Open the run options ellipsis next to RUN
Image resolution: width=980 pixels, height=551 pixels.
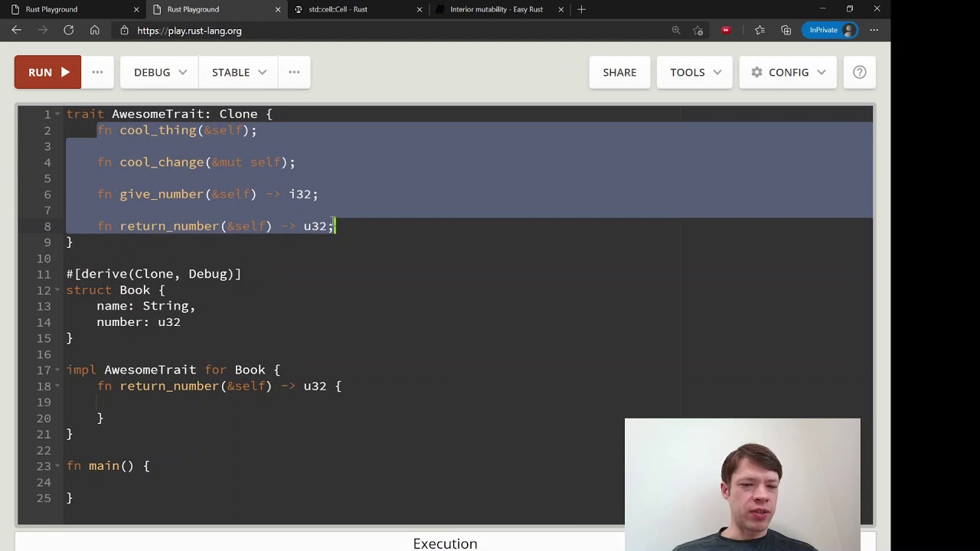pos(97,72)
